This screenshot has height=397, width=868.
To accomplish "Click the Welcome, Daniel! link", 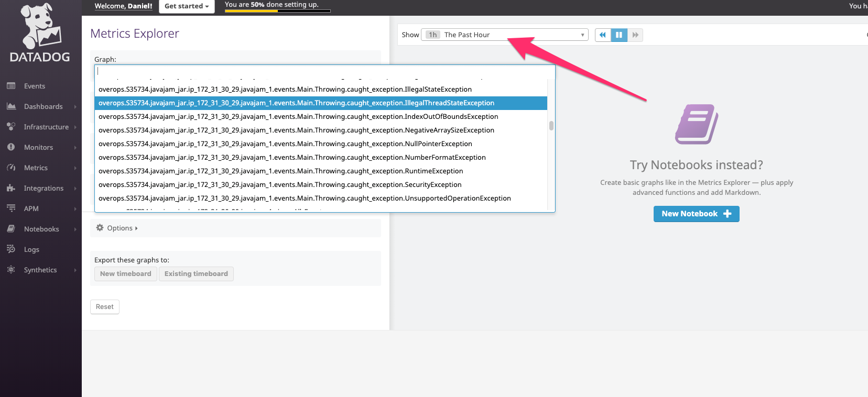I will pyautogui.click(x=123, y=6).
